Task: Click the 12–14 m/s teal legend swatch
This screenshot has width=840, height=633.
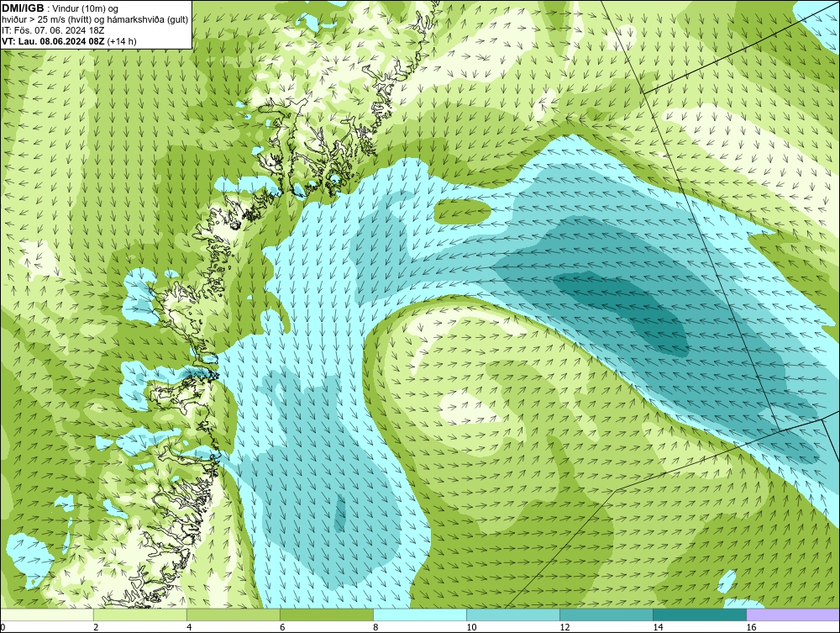Action: (606, 615)
